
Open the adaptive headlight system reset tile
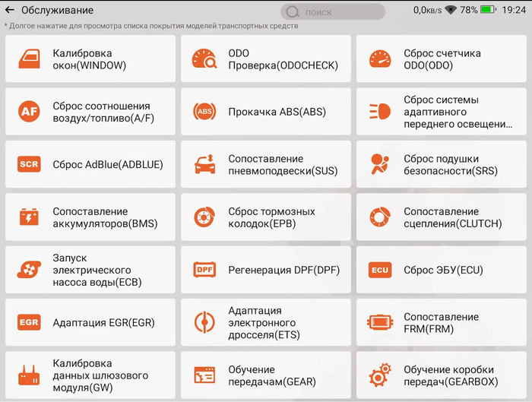pos(441,112)
